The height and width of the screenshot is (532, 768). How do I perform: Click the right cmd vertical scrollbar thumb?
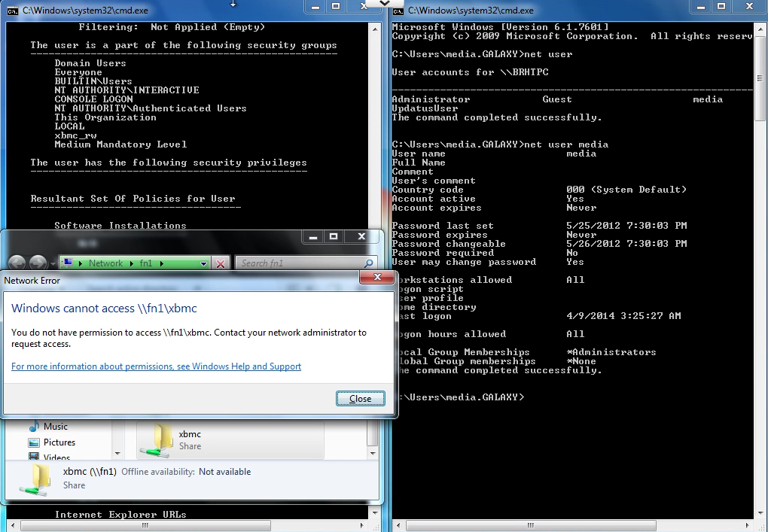(x=760, y=78)
